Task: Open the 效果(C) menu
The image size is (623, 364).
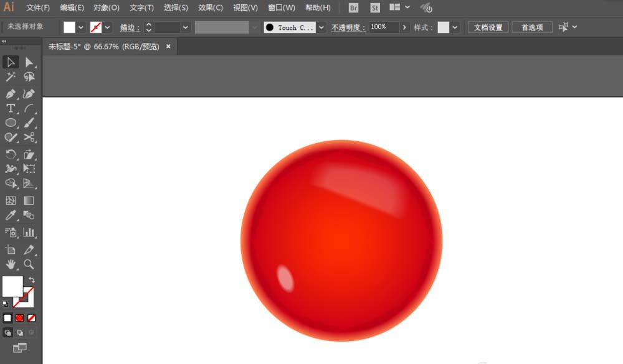Action: coord(211,7)
